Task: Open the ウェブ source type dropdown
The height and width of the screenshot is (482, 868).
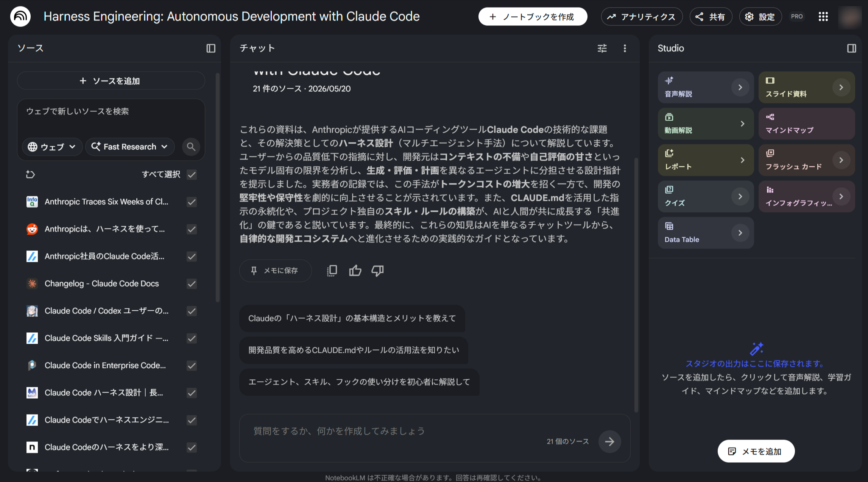Action: 52,147
